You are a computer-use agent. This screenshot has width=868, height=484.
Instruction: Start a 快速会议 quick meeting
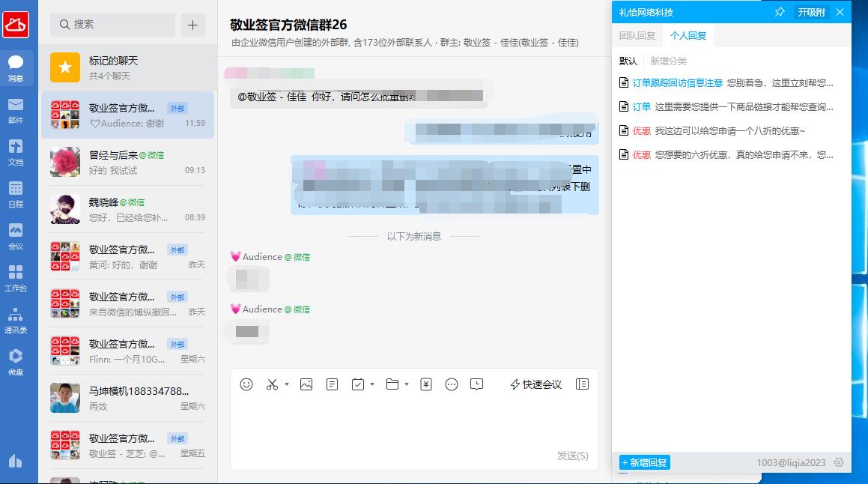coord(535,384)
